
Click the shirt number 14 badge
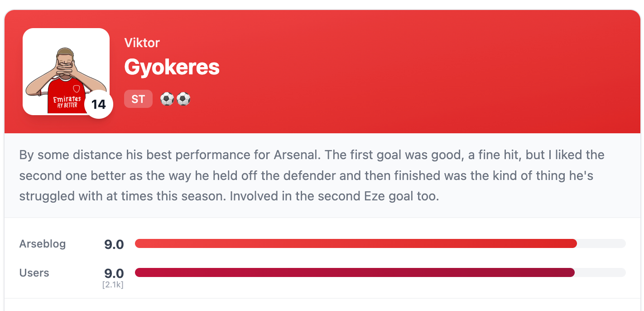click(98, 105)
